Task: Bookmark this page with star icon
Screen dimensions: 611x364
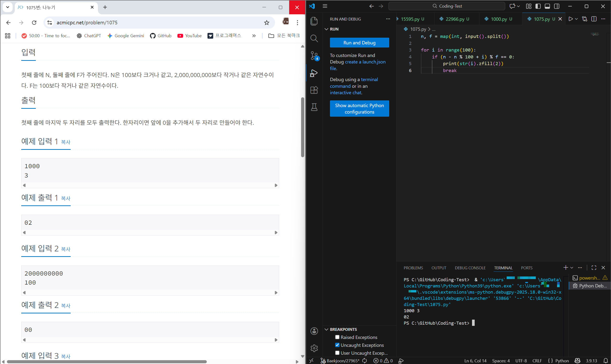Action: point(267,23)
